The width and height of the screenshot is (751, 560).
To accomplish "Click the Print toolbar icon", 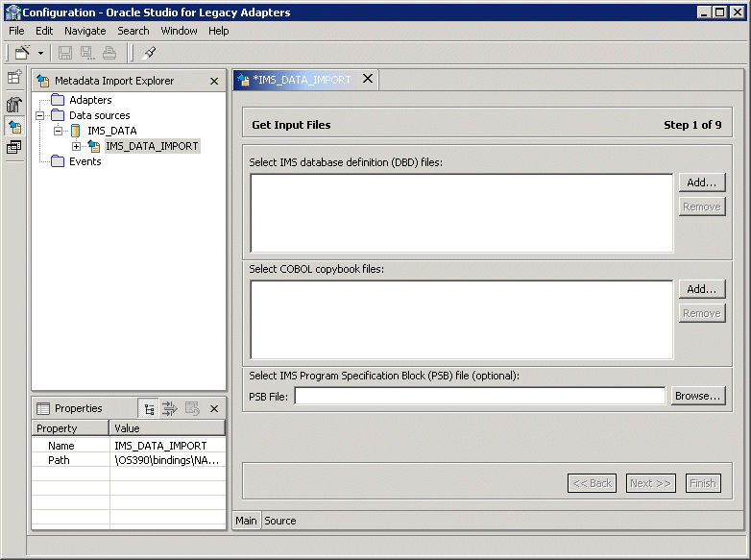I will tap(109, 53).
